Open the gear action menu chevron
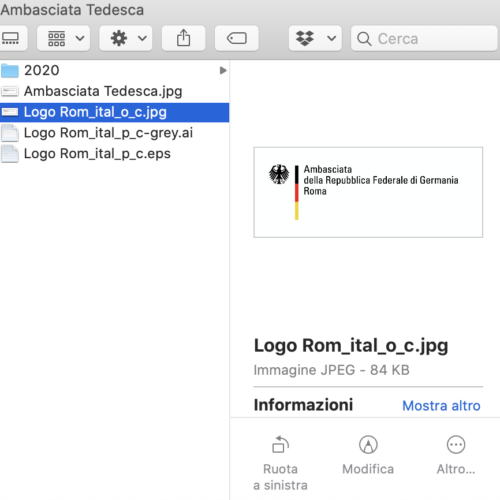Image resolution: width=500 pixels, height=500 pixels. pos(142,38)
